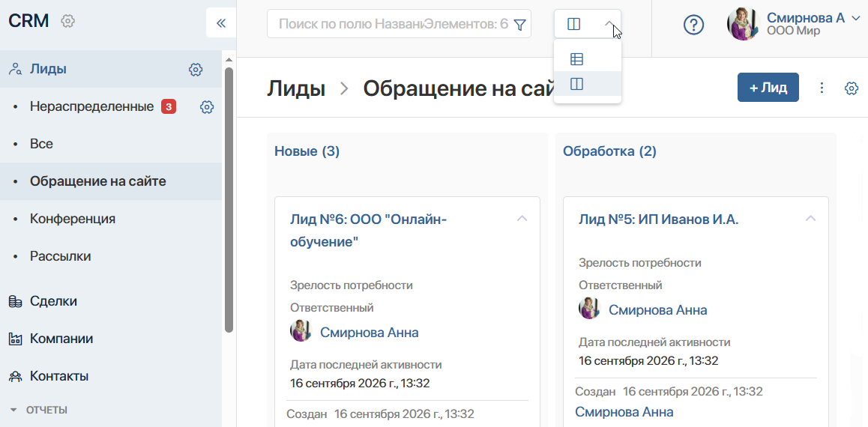The image size is (868, 427).
Task: Click Новые (3) column header
Action: [307, 151]
